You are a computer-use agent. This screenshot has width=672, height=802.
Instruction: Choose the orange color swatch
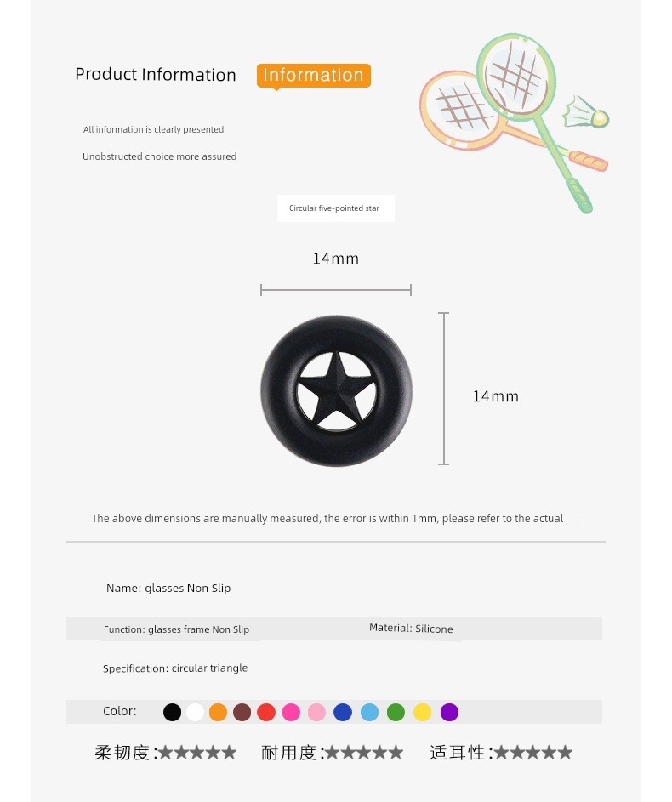point(218,712)
